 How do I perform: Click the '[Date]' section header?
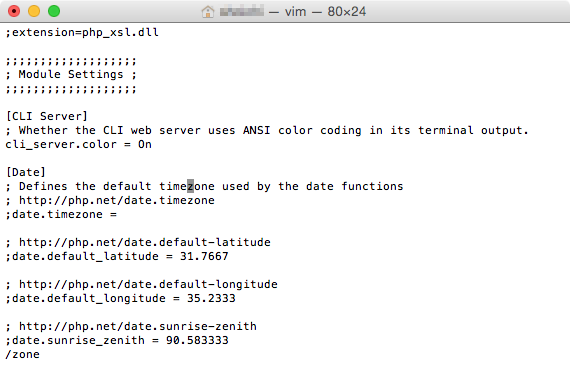(x=26, y=172)
